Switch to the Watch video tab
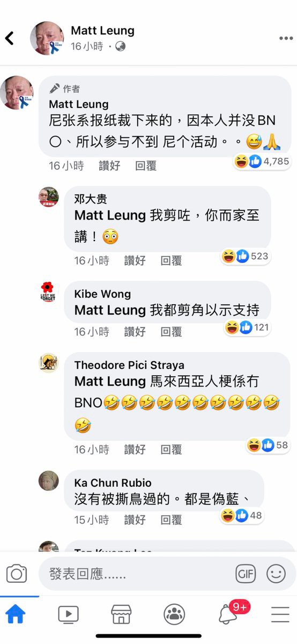Image resolution: width=297 pixels, height=644 pixels. click(x=68, y=614)
